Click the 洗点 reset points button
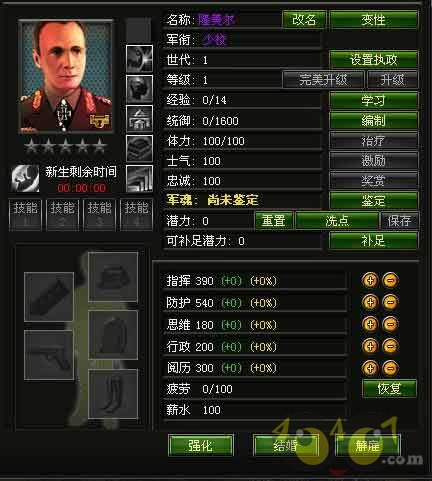Viewport: 432px width, 481px height. pos(337,221)
